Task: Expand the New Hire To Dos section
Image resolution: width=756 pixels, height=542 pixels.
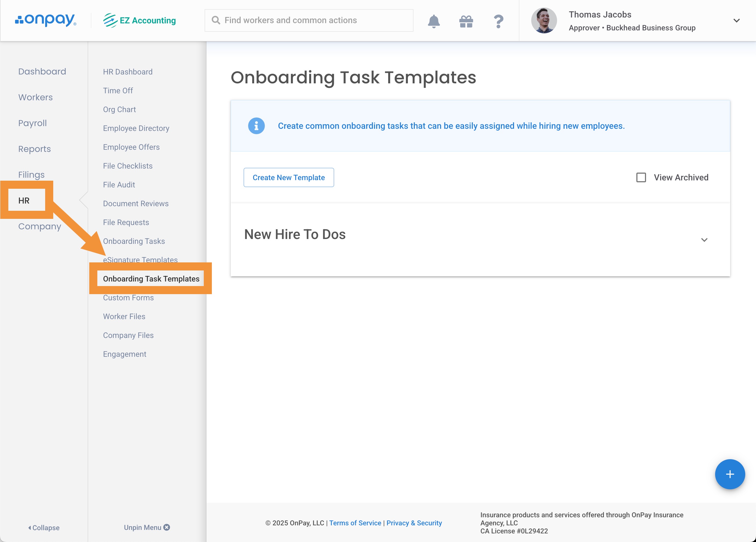Action: 704,240
